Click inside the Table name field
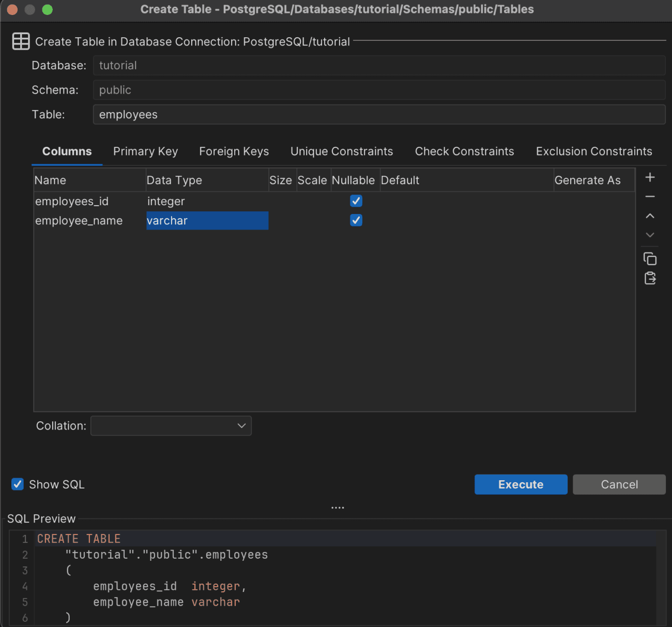The height and width of the screenshot is (627, 672). tap(379, 114)
